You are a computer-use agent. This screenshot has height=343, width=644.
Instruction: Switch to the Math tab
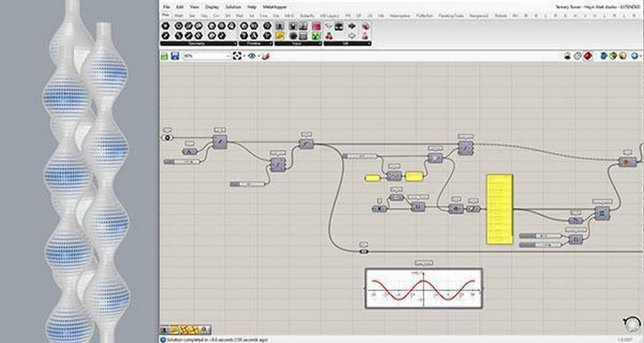179,16
